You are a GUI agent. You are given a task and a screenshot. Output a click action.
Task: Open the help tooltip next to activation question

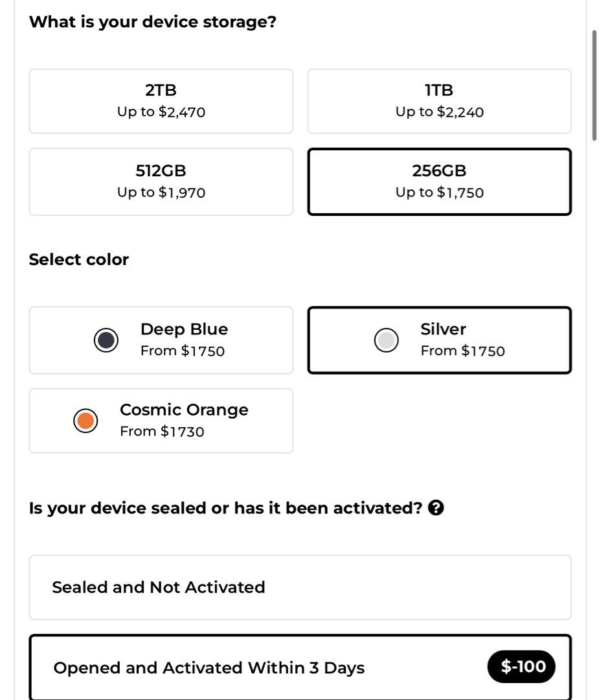(x=437, y=508)
